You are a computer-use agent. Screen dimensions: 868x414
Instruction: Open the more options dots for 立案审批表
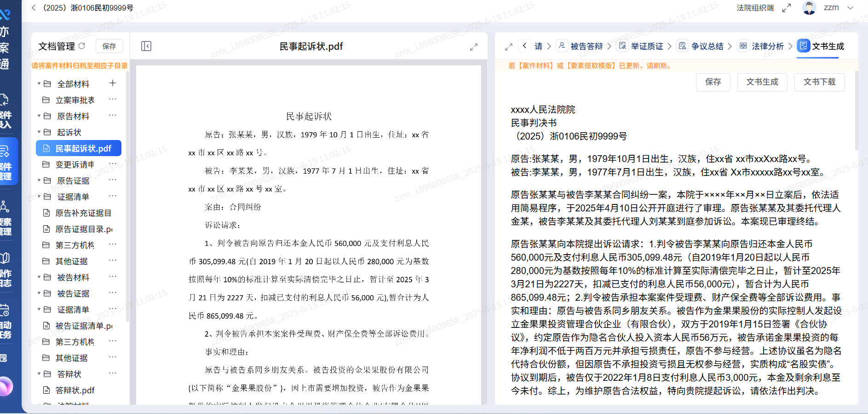113,99
